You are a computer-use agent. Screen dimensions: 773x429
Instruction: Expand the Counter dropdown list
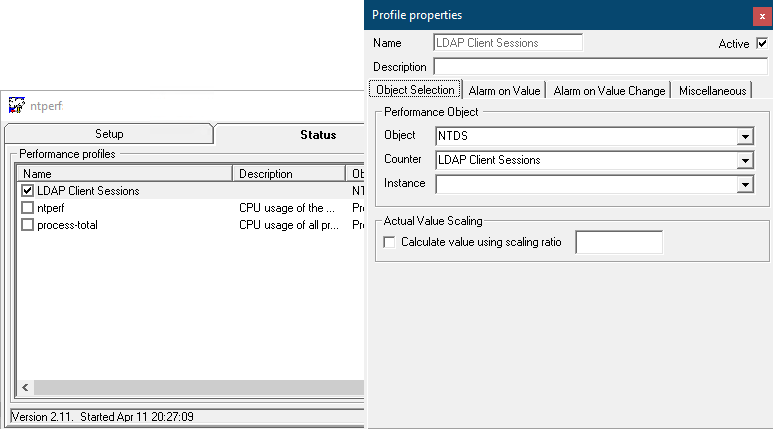point(745,160)
